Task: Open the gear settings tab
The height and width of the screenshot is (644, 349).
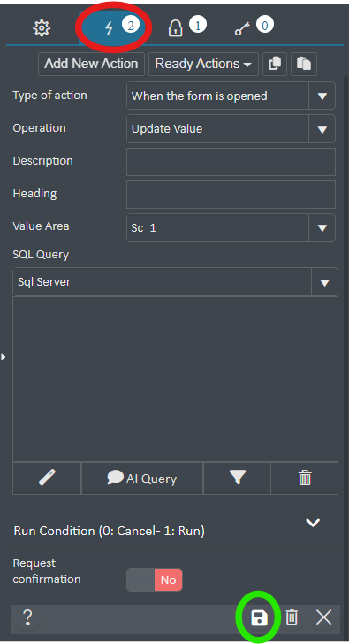Action: coord(42,28)
